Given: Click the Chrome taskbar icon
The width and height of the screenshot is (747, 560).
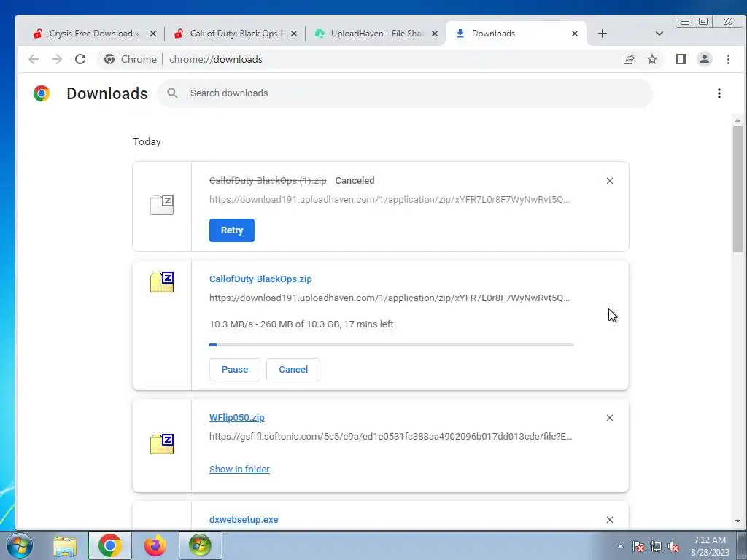Looking at the screenshot, I should 110,545.
